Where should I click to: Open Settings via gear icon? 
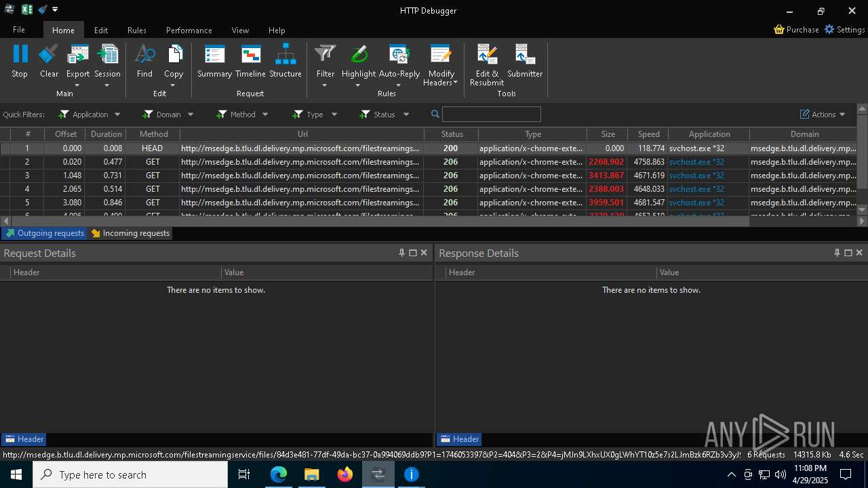tap(829, 30)
